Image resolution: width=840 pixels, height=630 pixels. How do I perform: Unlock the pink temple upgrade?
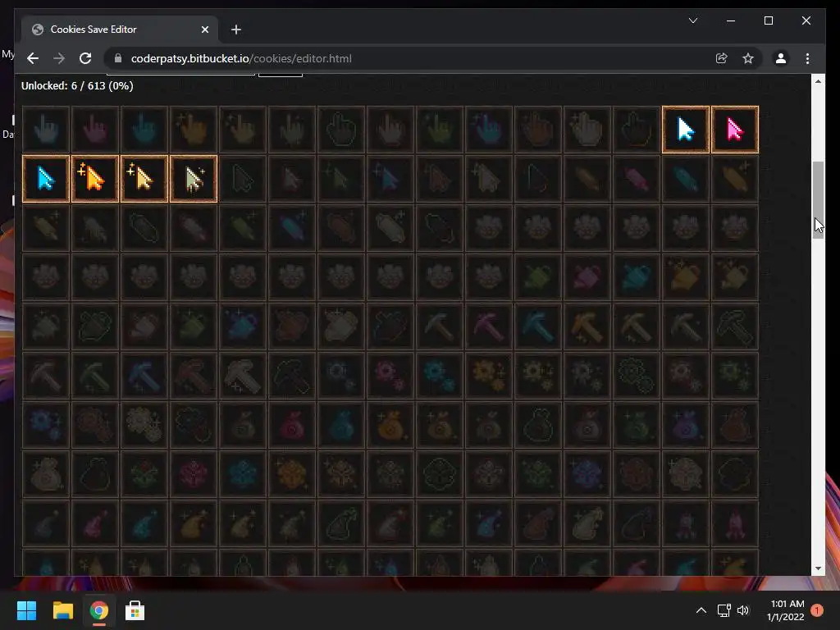tap(194, 475)
